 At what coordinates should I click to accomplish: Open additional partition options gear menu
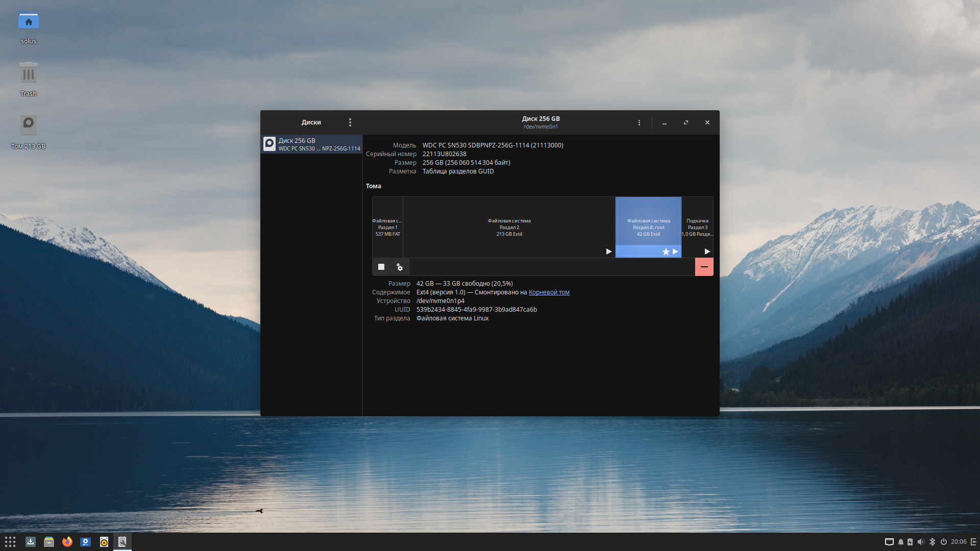point(400,267)
